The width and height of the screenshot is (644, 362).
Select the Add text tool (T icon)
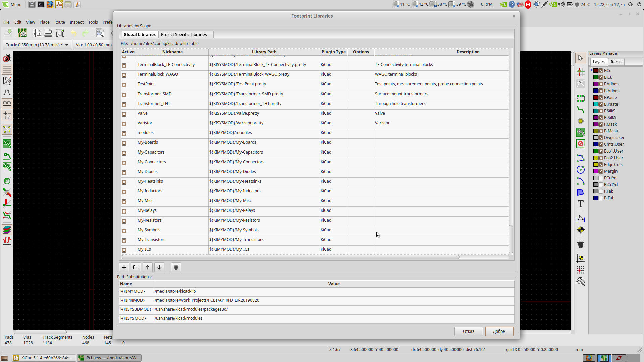(581, 204)
